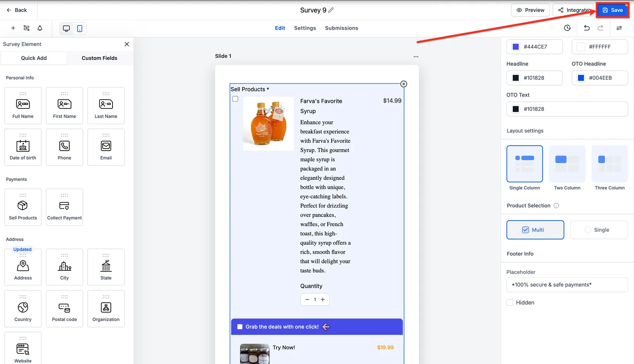634x364 pixels.
Task: Change the OTO Text color swatch
Action: 516,109
